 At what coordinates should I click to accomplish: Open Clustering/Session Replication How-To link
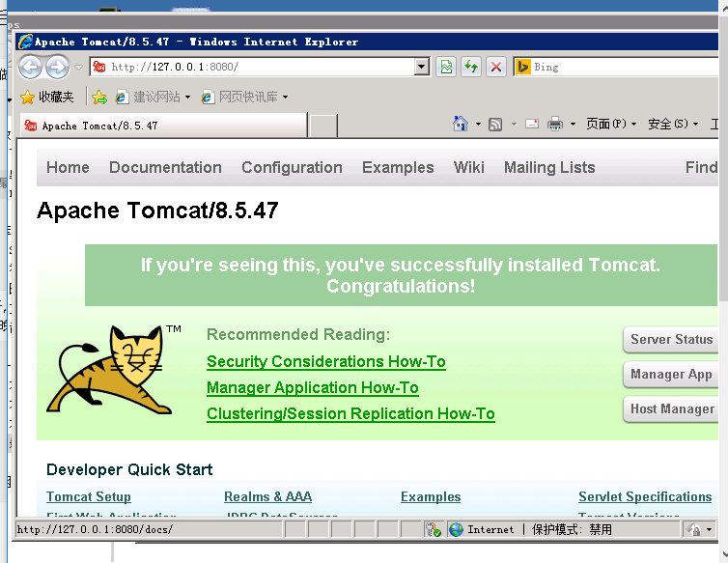(350, 413)
